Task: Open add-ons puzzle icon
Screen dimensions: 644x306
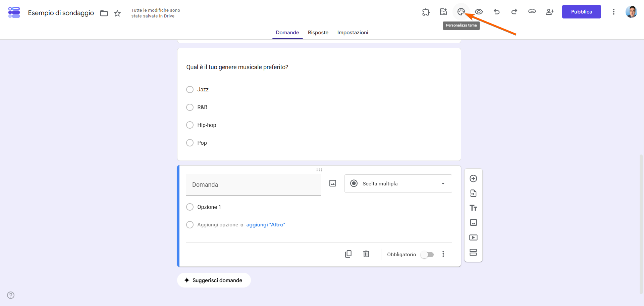Action: point(426,12)
